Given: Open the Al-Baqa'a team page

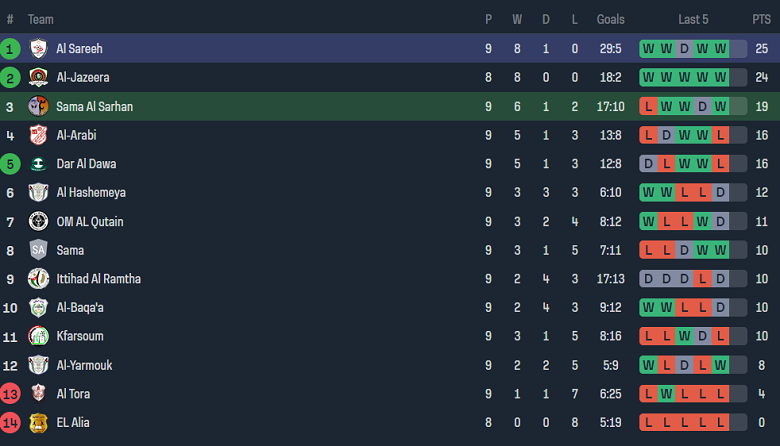Looking at the screenshot, I should click(x=80, y=308).
